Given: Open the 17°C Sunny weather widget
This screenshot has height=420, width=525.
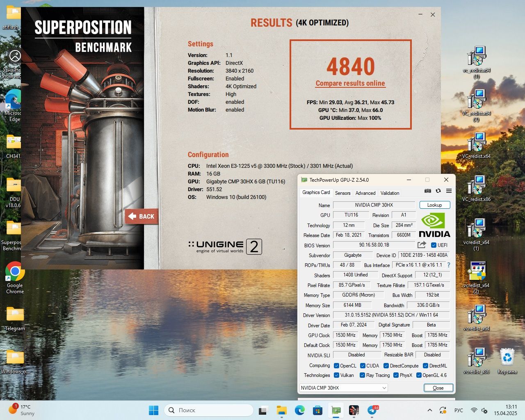Looking at the screenshot, I should pyautogui.click(x=21, y=410).
